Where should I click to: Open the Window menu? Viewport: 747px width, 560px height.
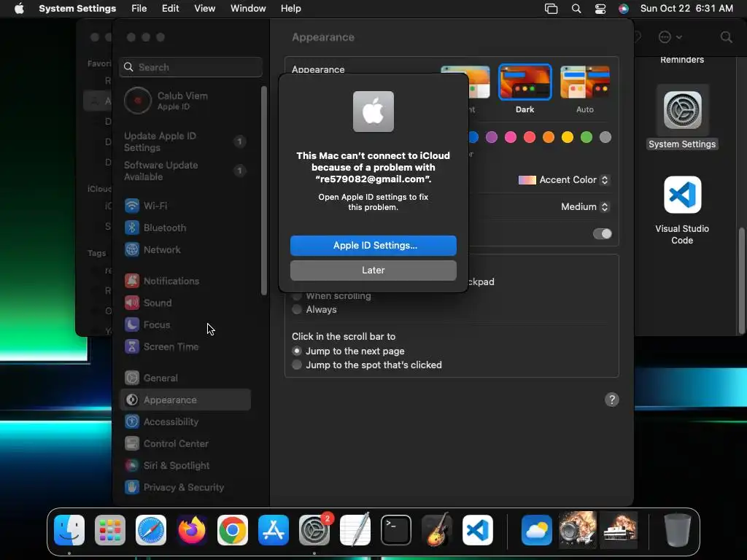coord(248,9)
